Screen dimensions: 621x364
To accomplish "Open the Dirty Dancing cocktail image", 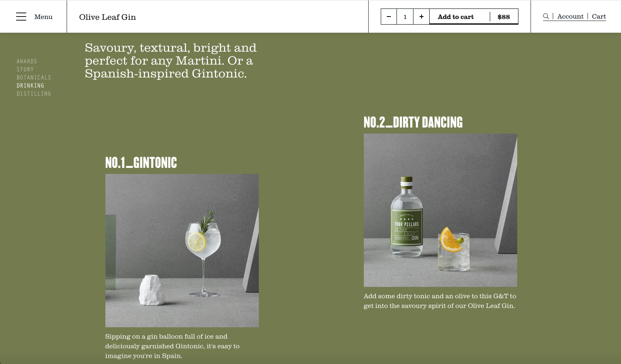I will (x=441, y=210).
